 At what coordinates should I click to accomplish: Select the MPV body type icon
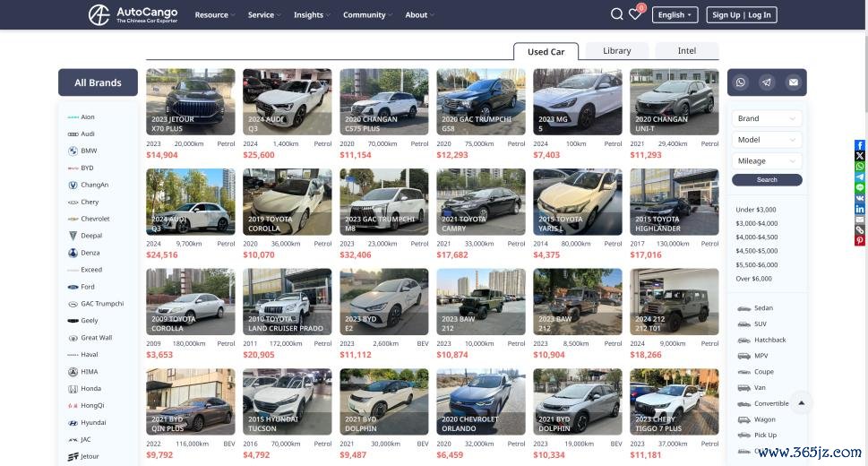[x=744, y=356]
